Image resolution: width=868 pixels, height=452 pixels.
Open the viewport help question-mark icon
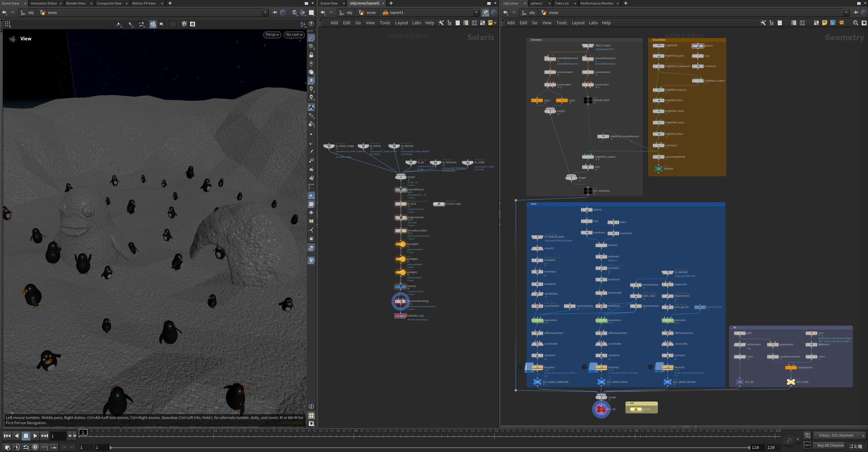[311, 24]
